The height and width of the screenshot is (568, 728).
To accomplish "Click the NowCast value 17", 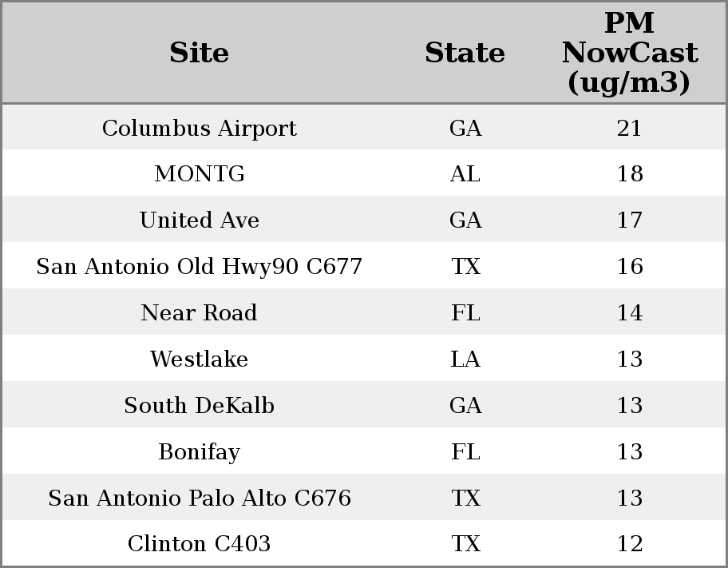I will point(629,220).
